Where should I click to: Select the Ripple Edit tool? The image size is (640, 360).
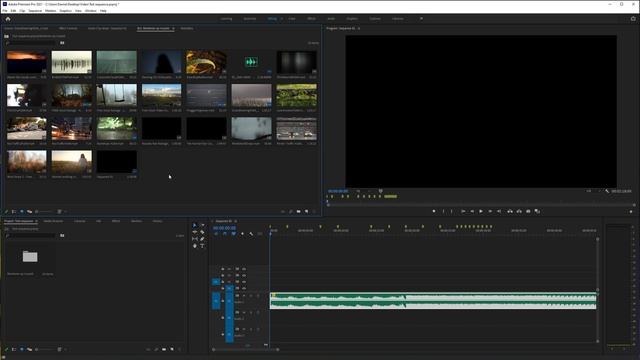tap(195, 232)
